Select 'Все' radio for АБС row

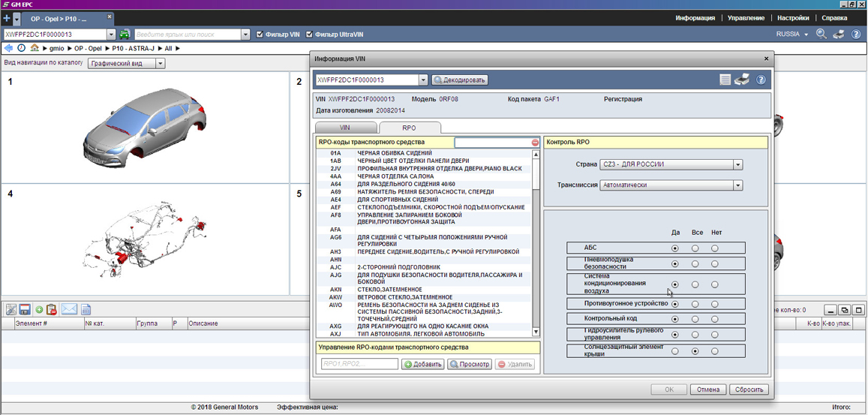tap(695, 248)
